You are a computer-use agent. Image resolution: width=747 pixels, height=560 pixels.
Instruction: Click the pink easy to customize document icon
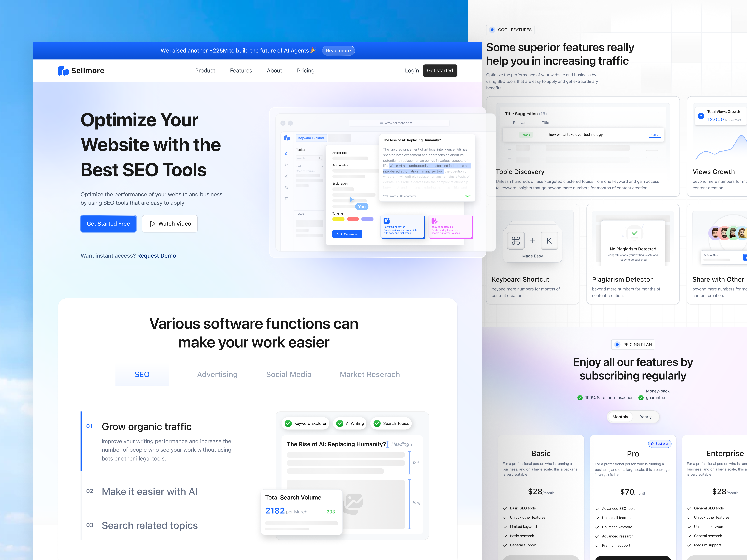coord(435,221)
